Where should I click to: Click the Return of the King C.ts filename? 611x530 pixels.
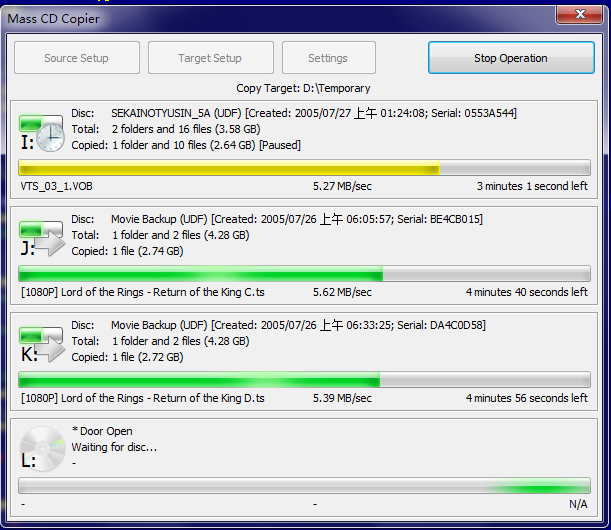coord(143,292)
